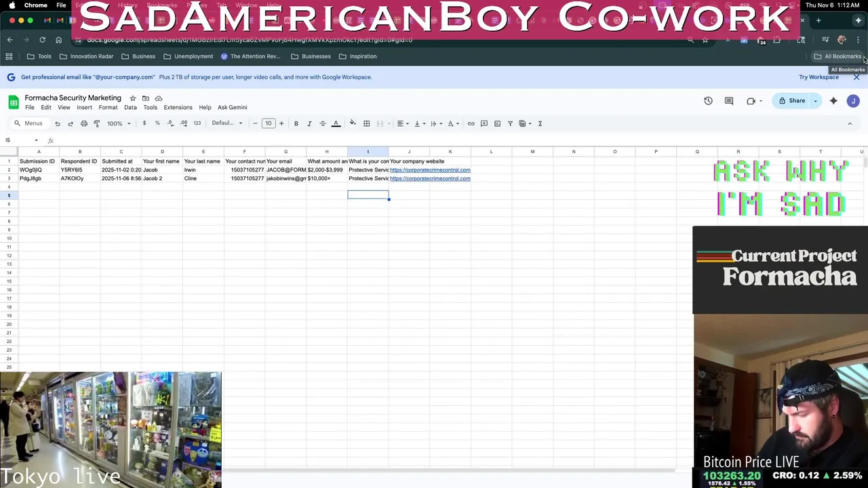The image size is (868, 488).
Task: Click Try Workspace link
Action: (818, 77)
